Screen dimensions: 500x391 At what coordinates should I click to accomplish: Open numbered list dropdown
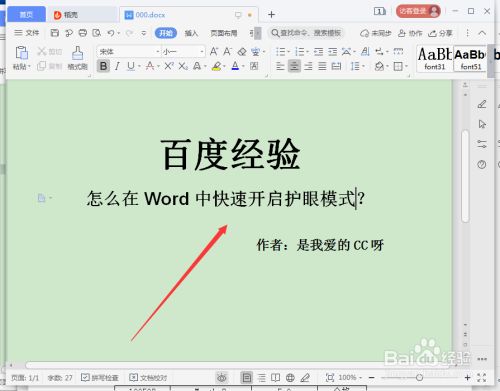coord(307,52)
